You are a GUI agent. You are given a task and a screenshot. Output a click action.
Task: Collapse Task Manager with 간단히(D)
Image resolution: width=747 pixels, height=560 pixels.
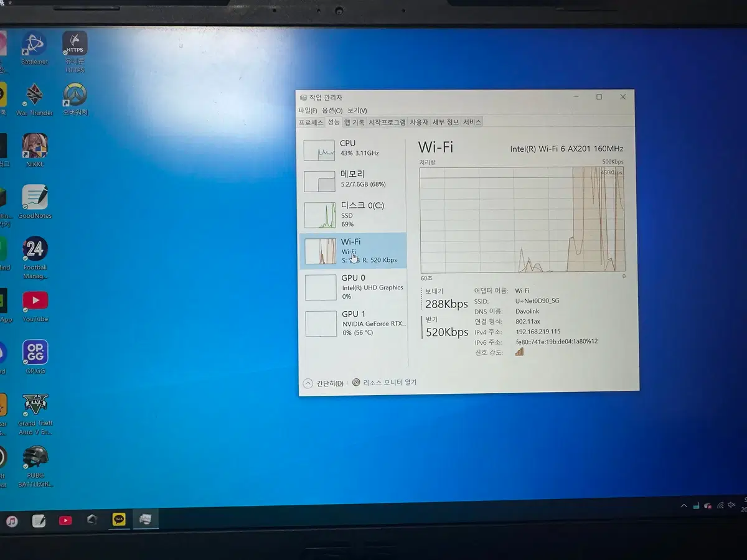323,383
